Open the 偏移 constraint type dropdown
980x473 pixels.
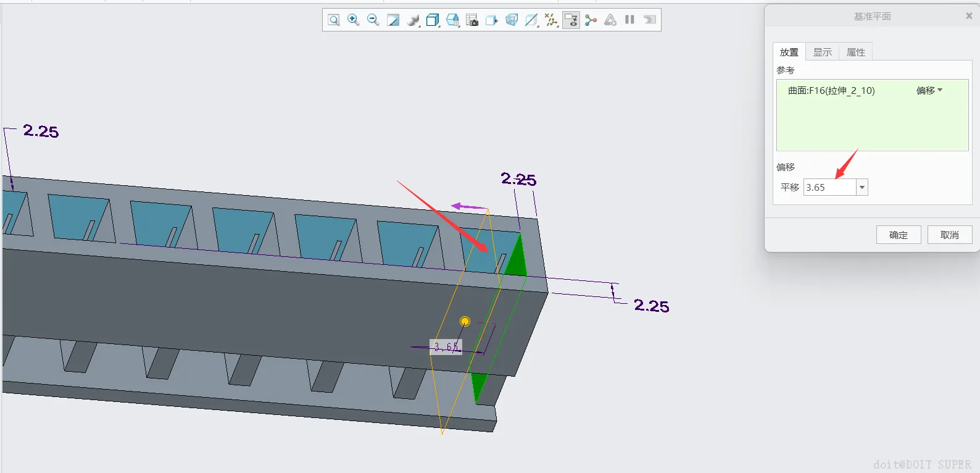click(x=929, y=90)
